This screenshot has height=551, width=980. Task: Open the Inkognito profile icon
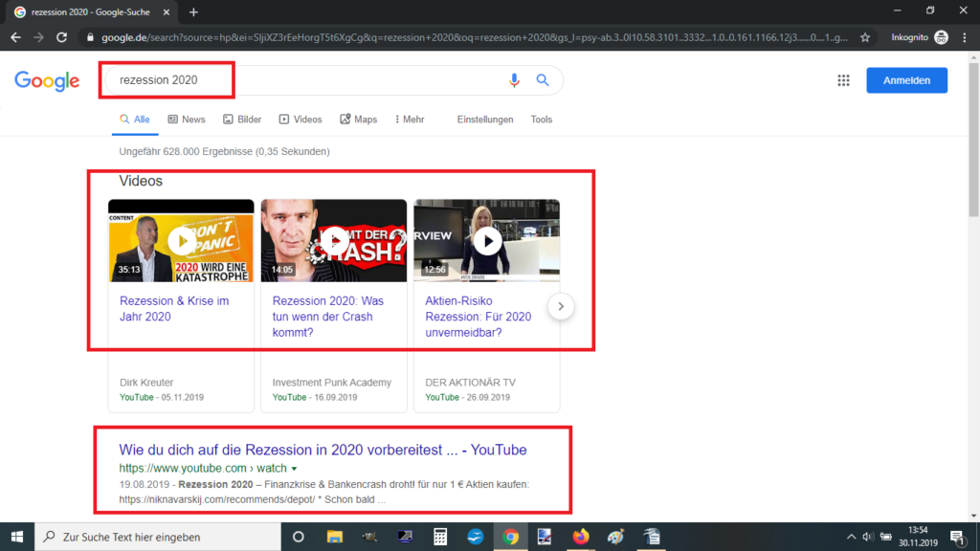[942, 37]
